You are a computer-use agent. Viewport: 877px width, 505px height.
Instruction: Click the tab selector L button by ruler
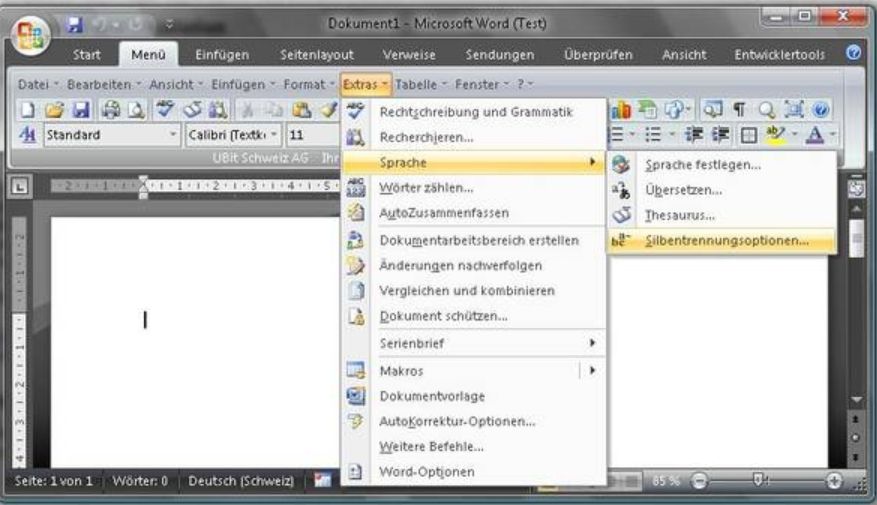pos(20,186)
